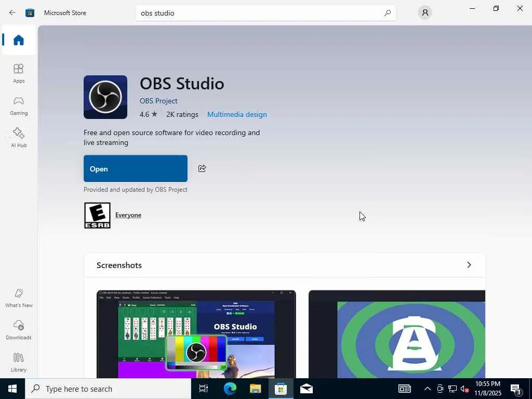The image size is (532, 399).
Task: Click the network tray icon
Action: [x=453, y=389]
